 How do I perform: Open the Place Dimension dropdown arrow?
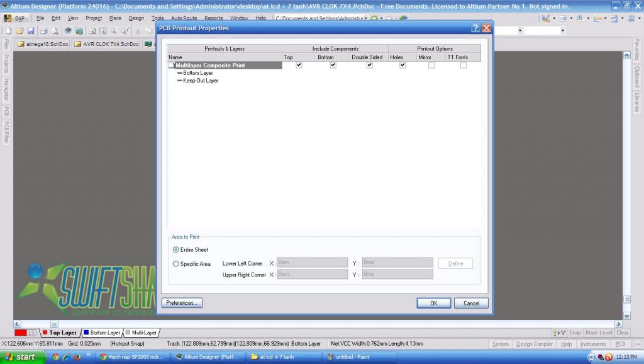606,18
